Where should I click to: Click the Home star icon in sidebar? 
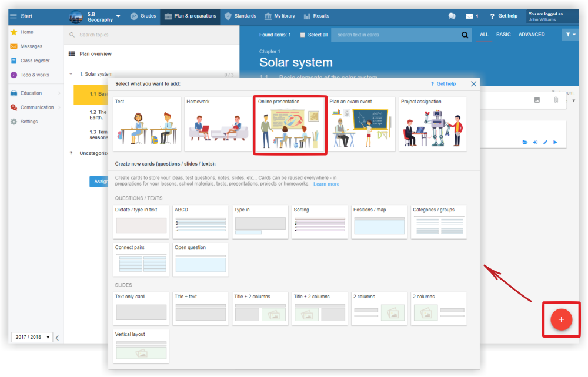coord(14,32)
